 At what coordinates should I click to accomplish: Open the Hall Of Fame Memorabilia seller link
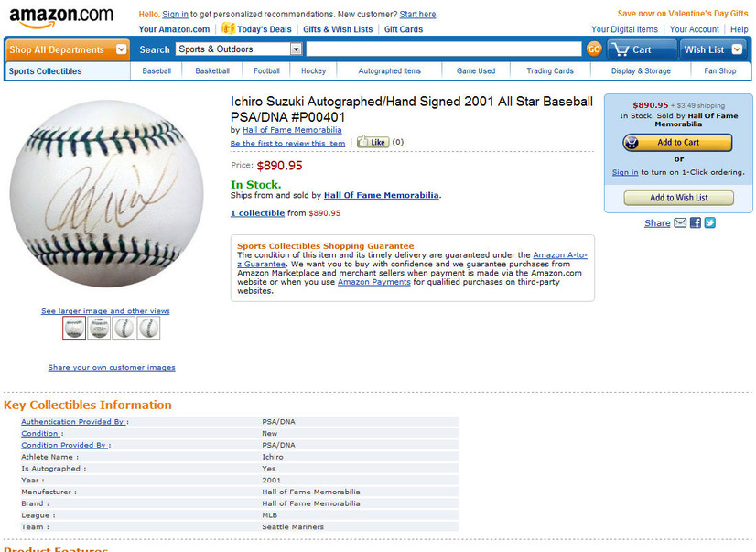[382, 195]
